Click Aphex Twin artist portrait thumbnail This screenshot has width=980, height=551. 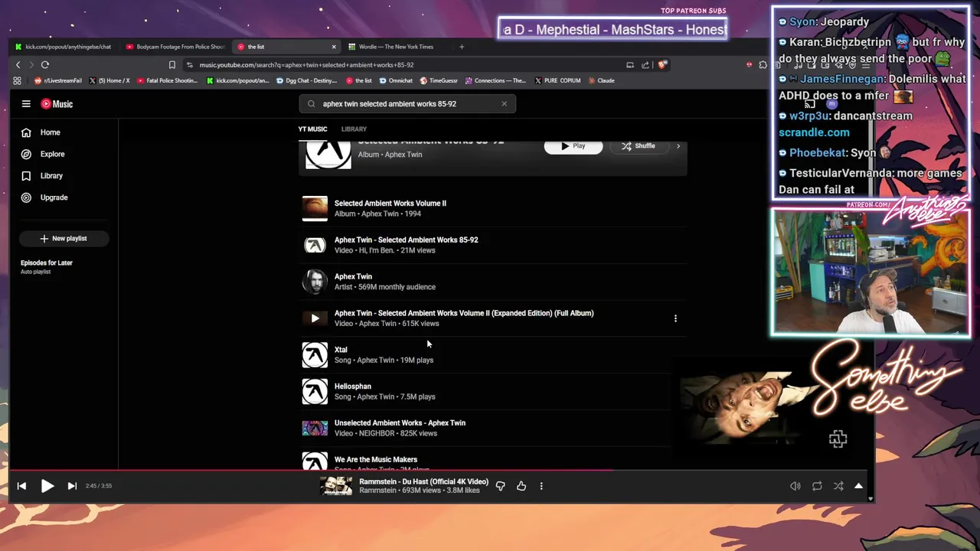(315, 282)
